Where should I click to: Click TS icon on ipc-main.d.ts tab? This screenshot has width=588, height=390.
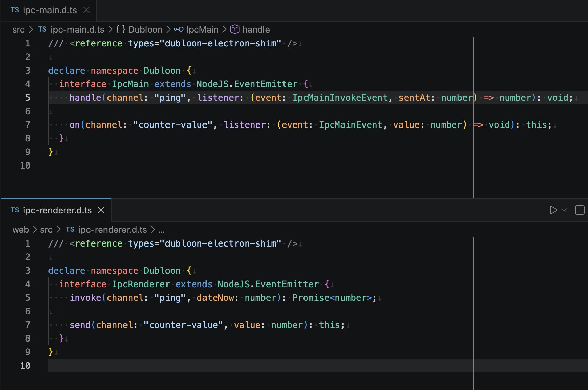[15, 10]
